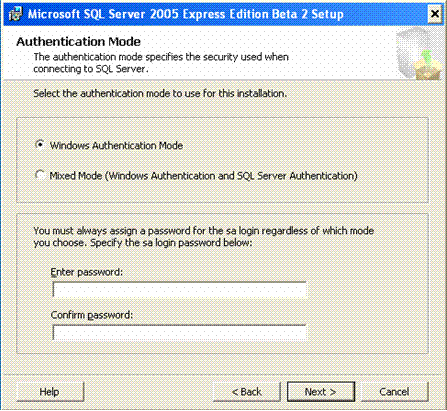
Task: Click the Windows Authentication Mode label text
Action: click(116, 146)
